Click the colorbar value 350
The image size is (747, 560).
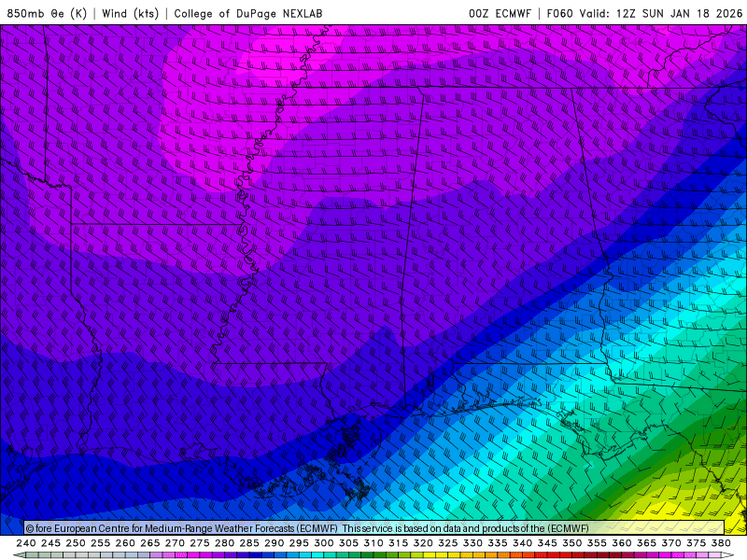click(571, 543)
